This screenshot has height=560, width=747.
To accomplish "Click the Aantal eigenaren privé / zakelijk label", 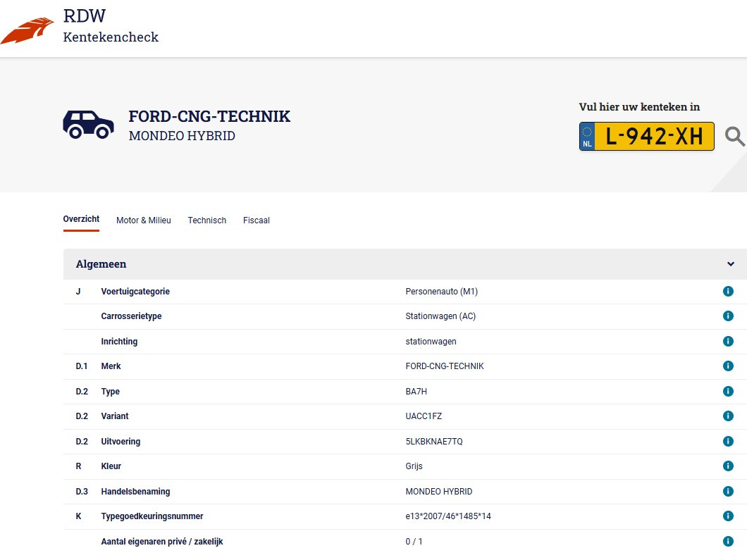I will pyautogui.click(x=162, y=542).
